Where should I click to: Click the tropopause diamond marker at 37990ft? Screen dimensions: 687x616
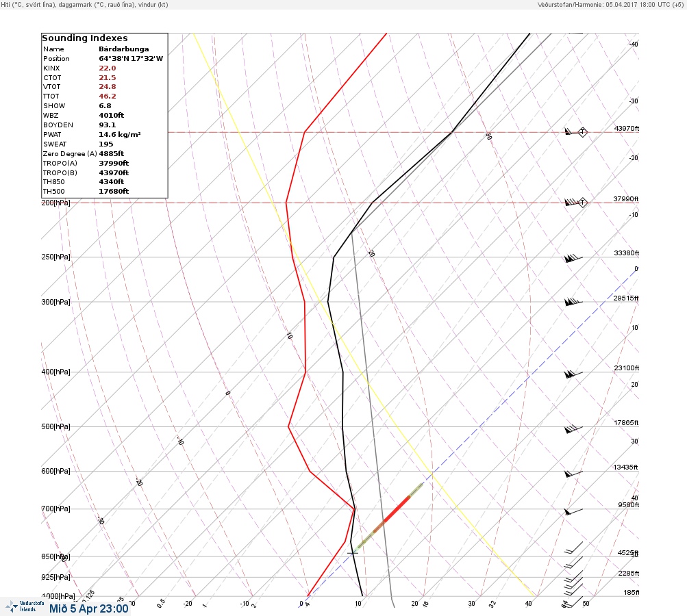[x=583, y=203]
